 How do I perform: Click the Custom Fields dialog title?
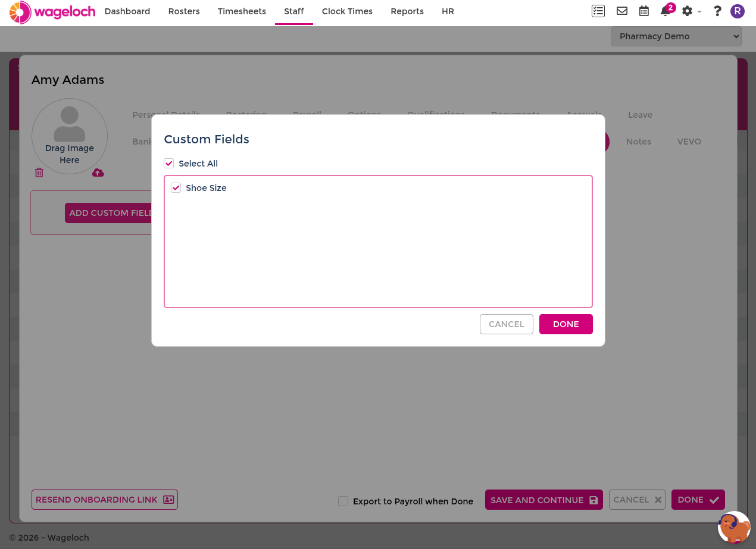coord(207,139)
